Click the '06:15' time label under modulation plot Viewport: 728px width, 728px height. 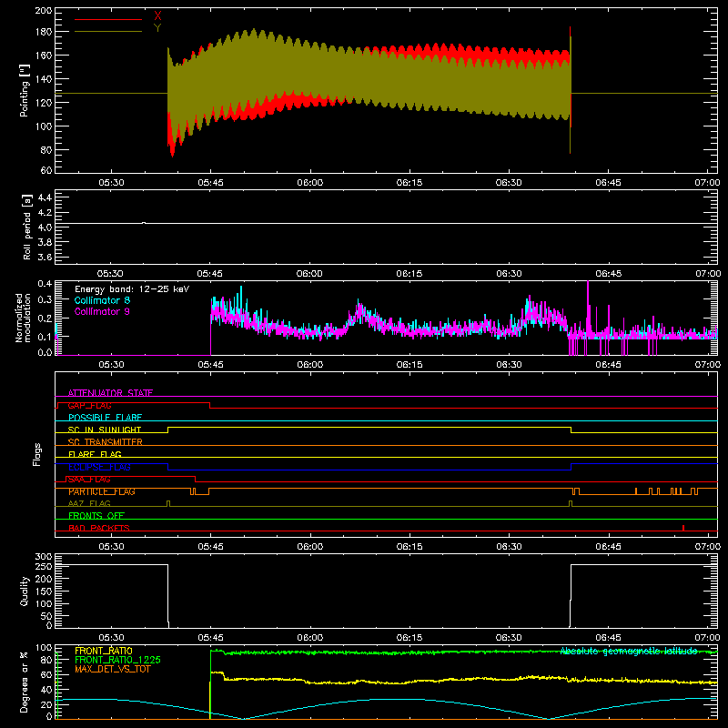tap(409, 365)
